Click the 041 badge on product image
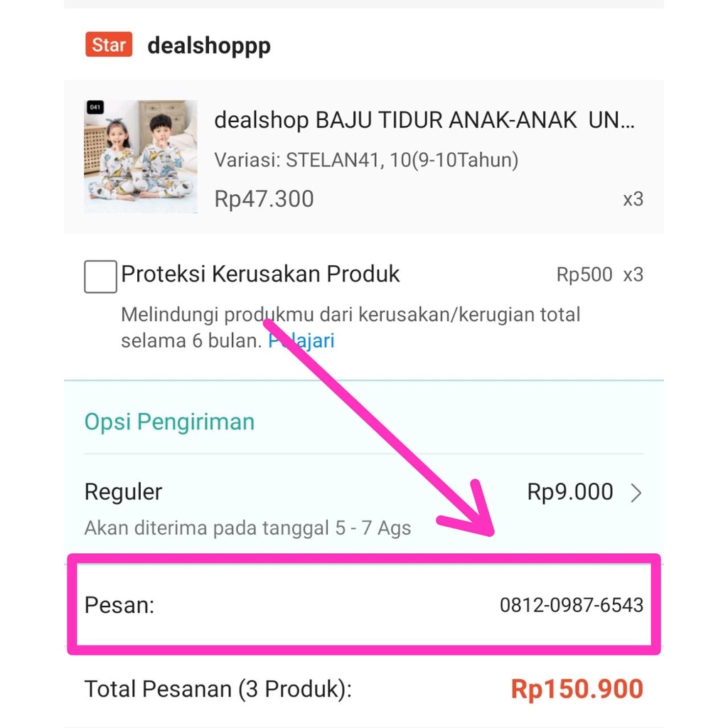Screen dimensions: 728x728 95,107
